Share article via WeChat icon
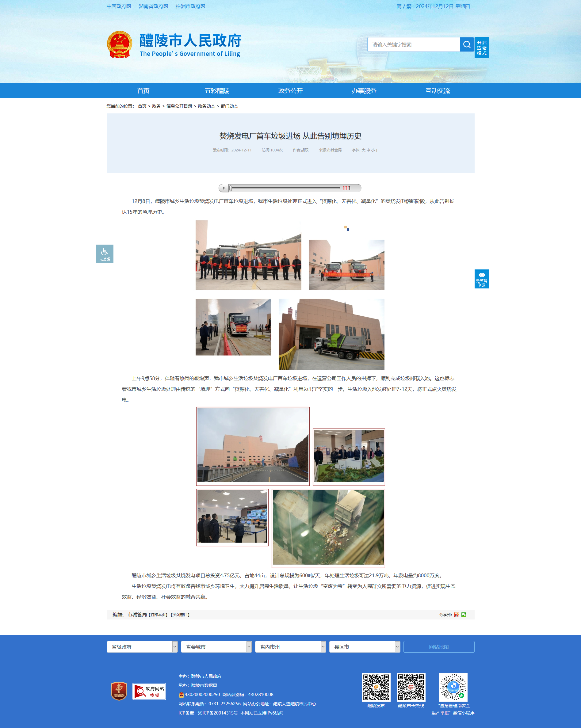This screenshot has width=581, height=728. pos(464,615)
